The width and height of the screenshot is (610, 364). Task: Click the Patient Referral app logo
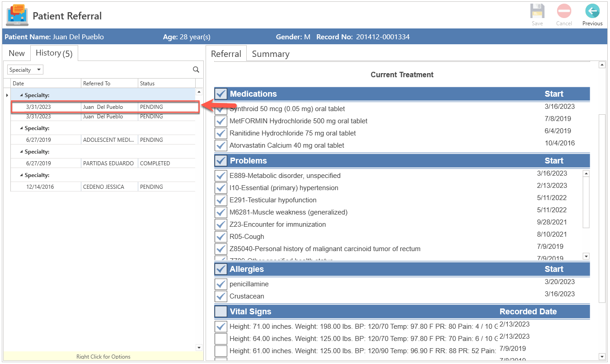tap(17, 14)
